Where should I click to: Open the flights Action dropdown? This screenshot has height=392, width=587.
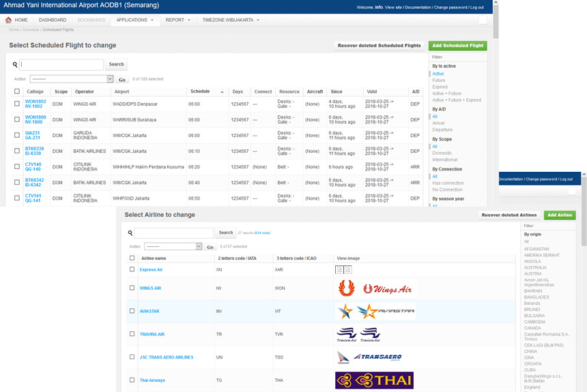click(72, 79)
